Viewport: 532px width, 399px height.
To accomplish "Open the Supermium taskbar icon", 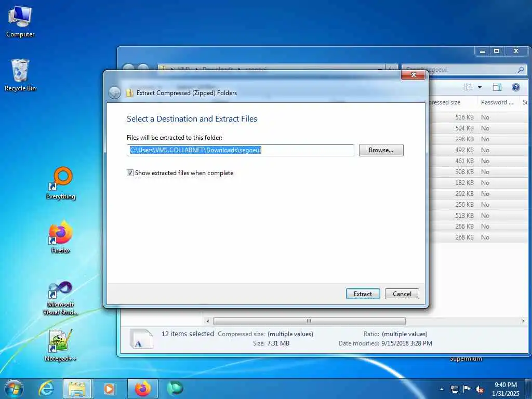I will point(175,389).
